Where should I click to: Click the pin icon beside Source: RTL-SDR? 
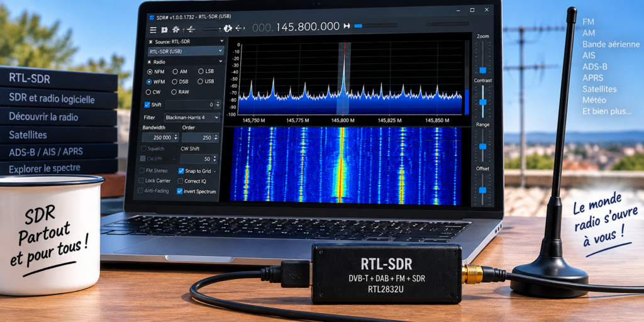tap(150, 42)
